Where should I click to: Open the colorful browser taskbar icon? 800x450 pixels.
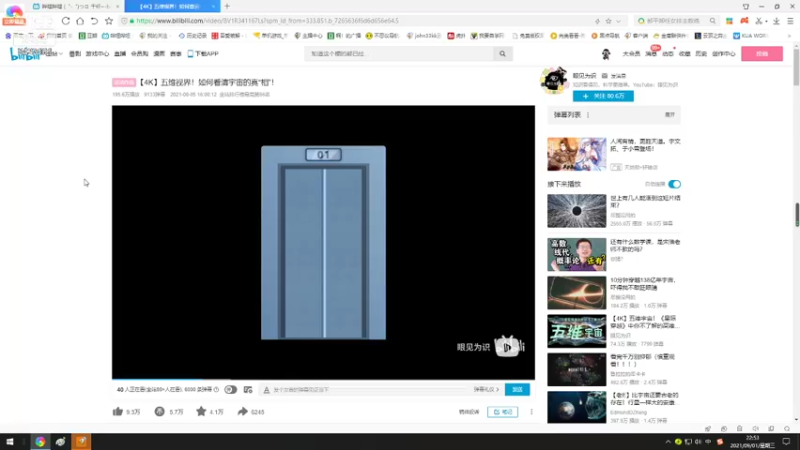[x=40, y=441]
